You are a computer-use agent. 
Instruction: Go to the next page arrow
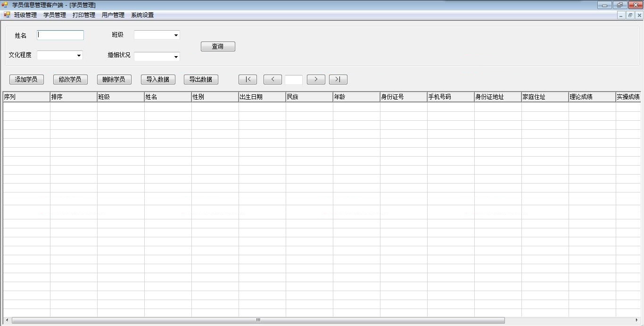coord(316,79)
